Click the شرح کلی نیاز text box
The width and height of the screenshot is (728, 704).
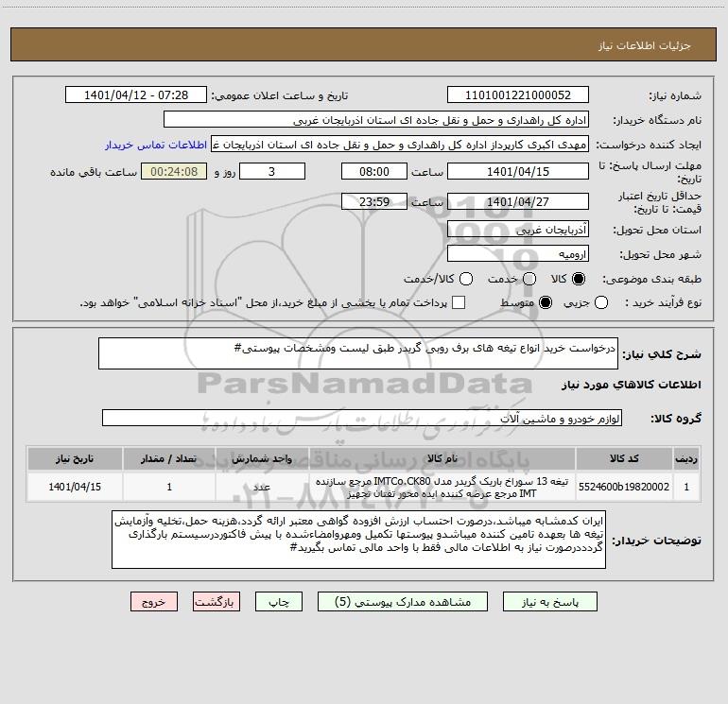[358, 353]
